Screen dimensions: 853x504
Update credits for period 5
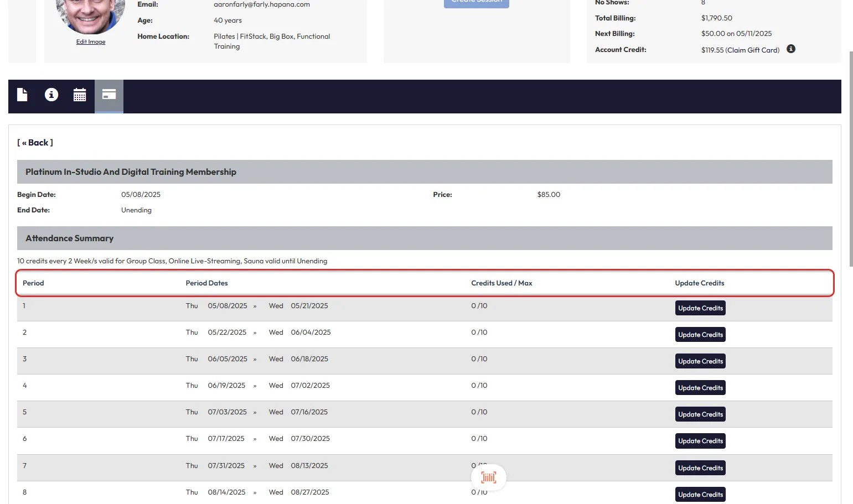pos(700,414)
